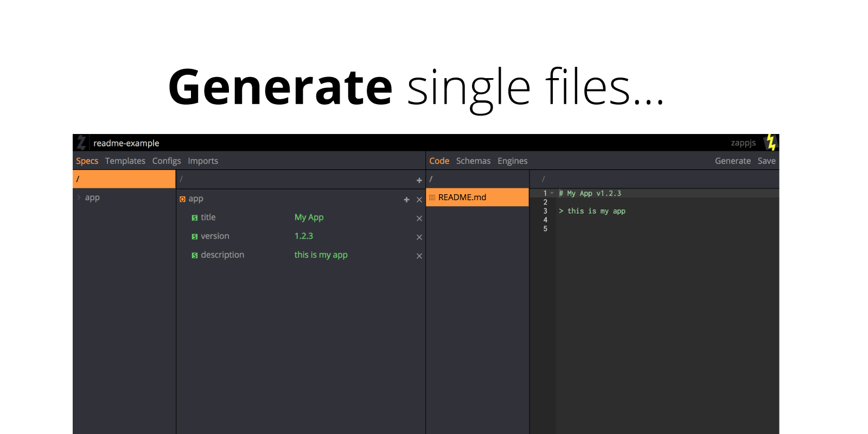
Task: Click the description property name
Action: [x=222, y=255]
